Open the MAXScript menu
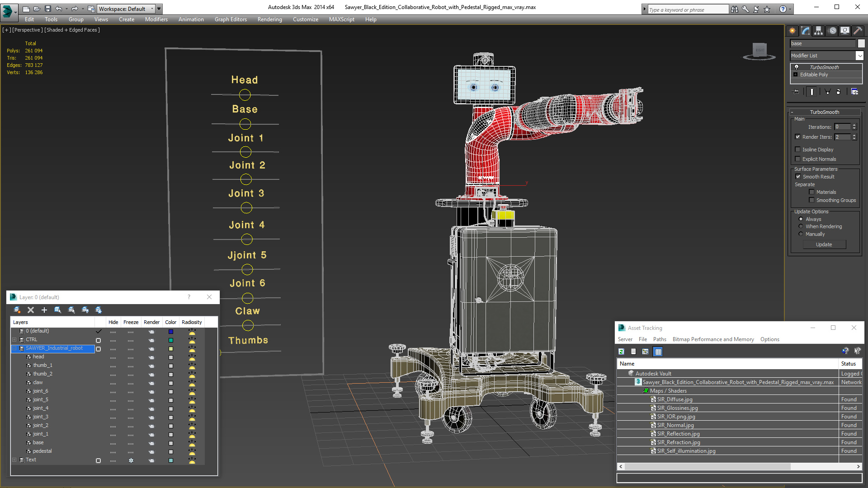 [x=341, y=19]
